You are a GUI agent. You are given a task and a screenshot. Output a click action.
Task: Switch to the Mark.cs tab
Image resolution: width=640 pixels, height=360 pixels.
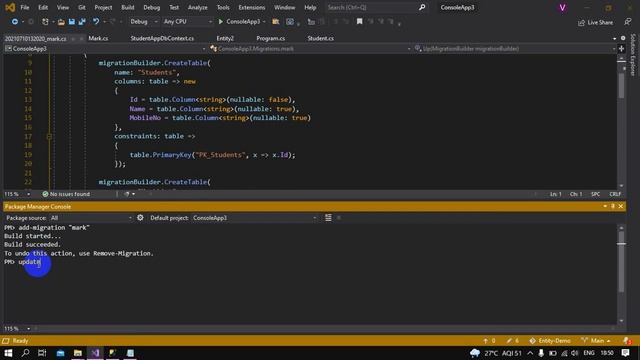pos(98,38)
